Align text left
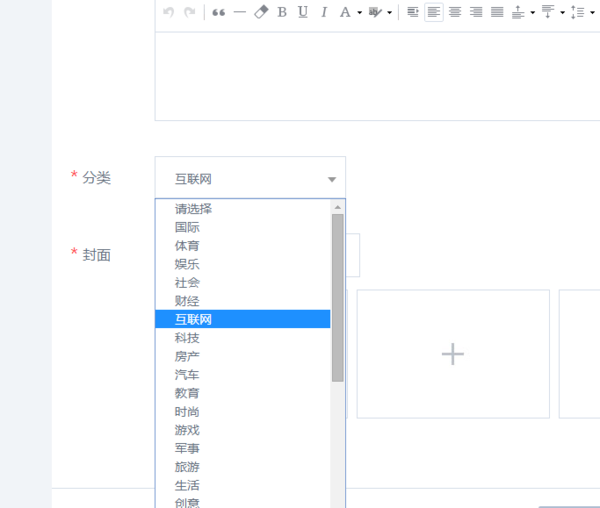600x508 pixels. point(434,12)
